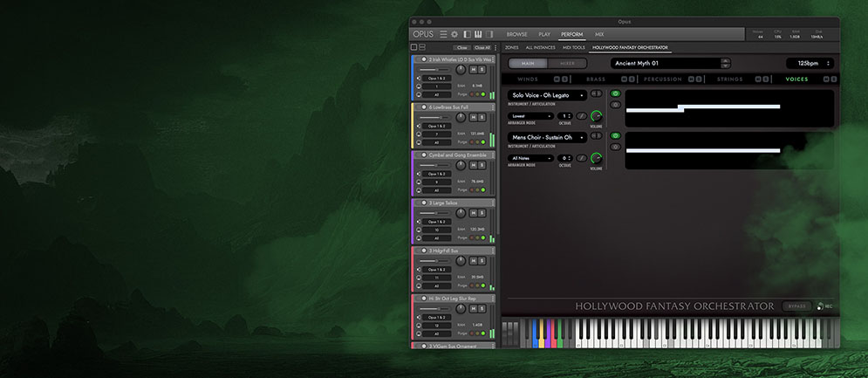
Task: Click the pan knob of LowBrass Sus Full
Action: pos(461,118)
